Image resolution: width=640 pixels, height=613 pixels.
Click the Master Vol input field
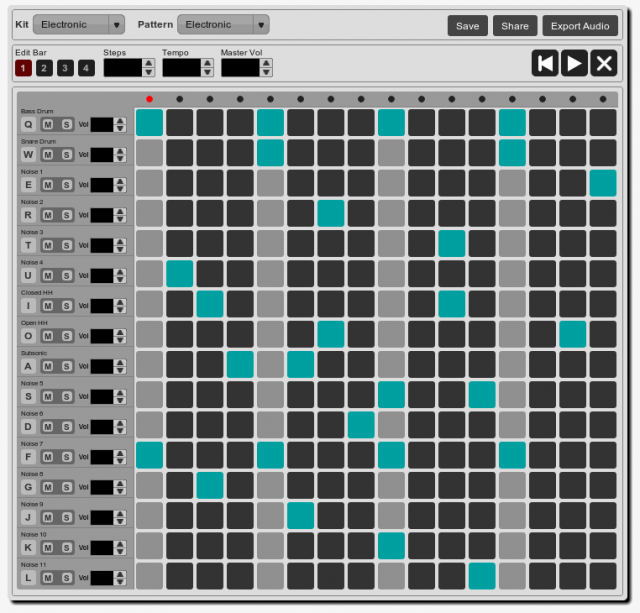240,68
